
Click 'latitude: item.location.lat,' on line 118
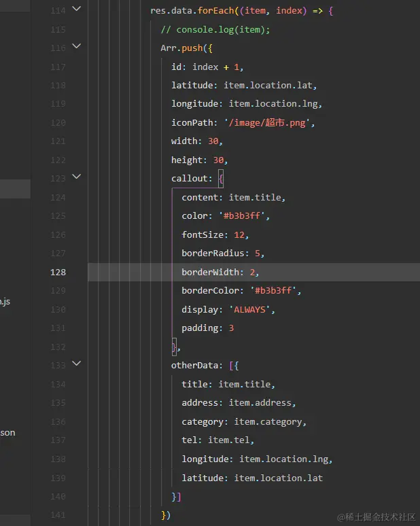click(x=243, y=86)
